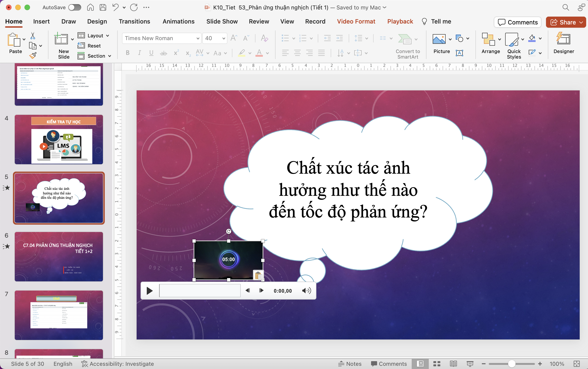Image resolution: width=588 pixels, height=369 pixels.
Task: Open the Playback tab
Action: (400, 21)
